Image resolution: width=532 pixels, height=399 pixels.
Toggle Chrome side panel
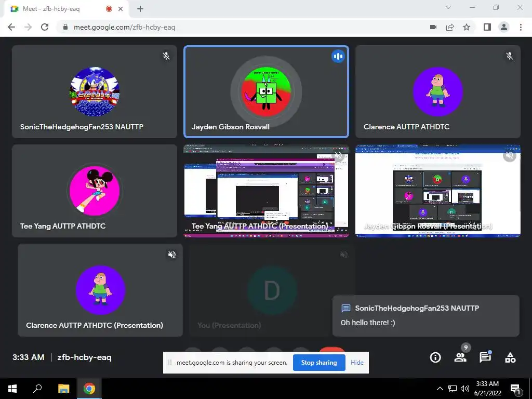[x=487, y=27]
